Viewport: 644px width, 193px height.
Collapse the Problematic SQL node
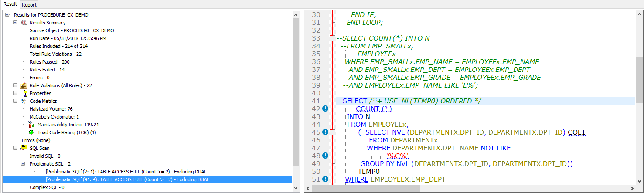click(x=23, y=164)
